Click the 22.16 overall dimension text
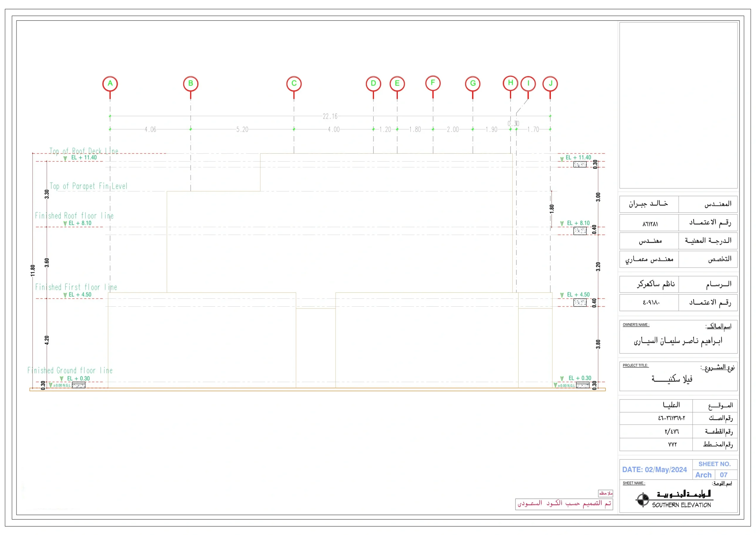The width and height of the screenshot is (756, 535). (x=330, y=116)
